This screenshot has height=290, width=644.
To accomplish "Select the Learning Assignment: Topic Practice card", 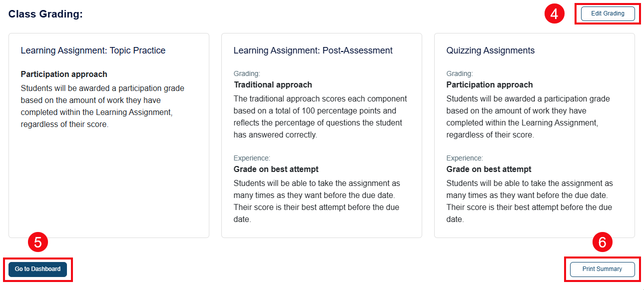I will (108, 135).
